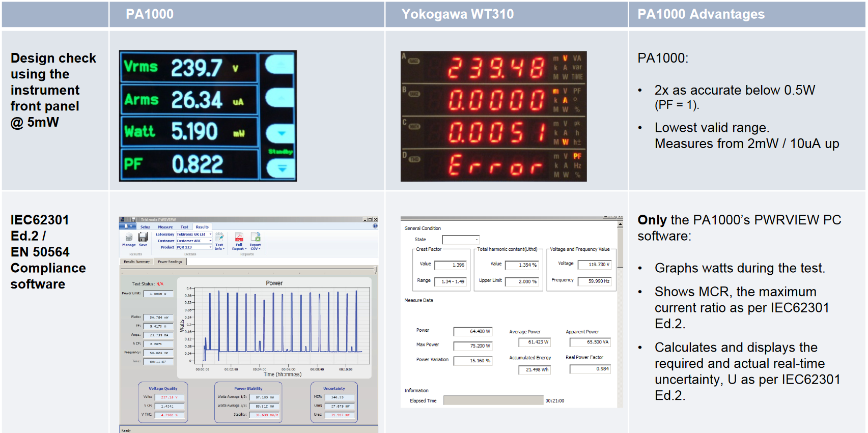Image resolution: width=868 pixels, height=433 pixels.
Task: Open the Test Info clipboard icon
Action: click(219, 237)
